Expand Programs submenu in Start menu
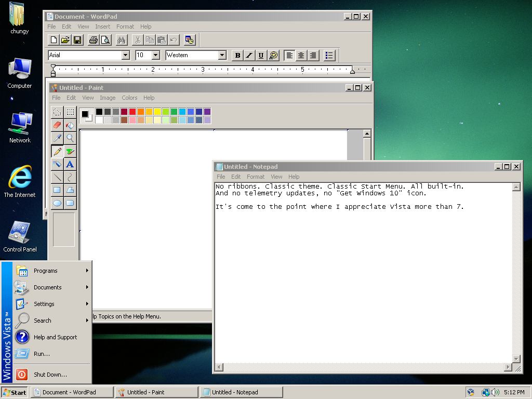532x399 pixels. click(x=52, y=271)
